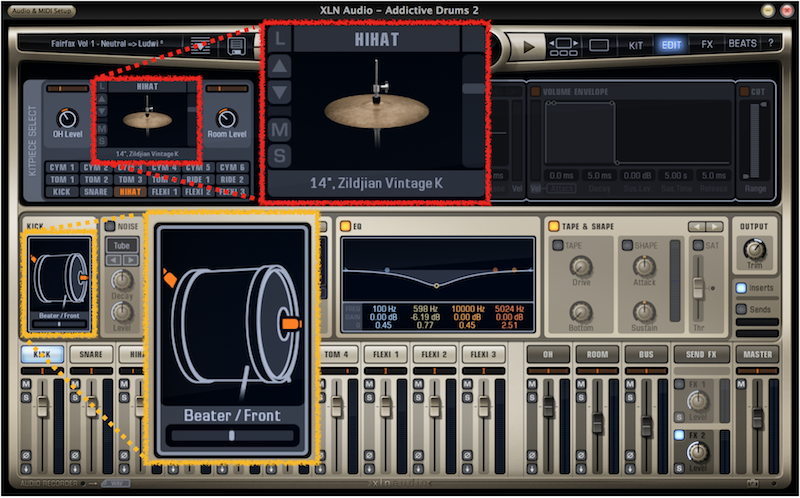800x498 pixels.
Task: Adjust the FX 1 Level knob
Action: (697, 402)
